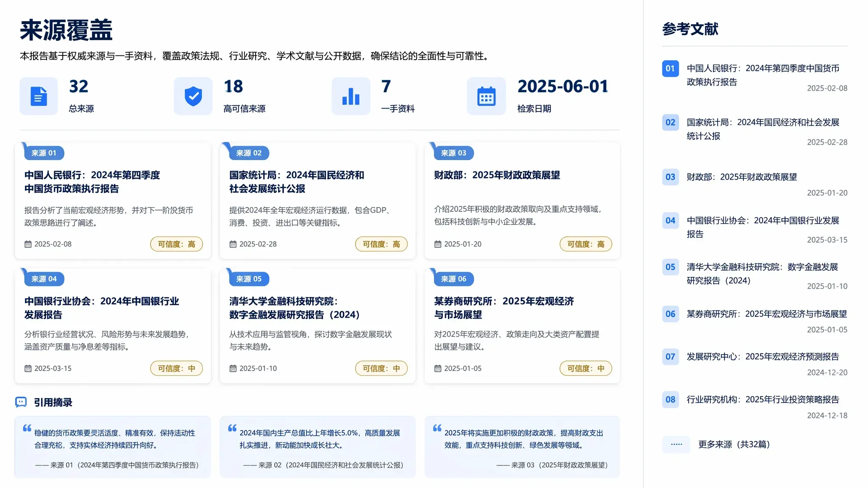Click the 2025-06-01 retrieval date value
868x488 pixels.
(x=563, y=86)
